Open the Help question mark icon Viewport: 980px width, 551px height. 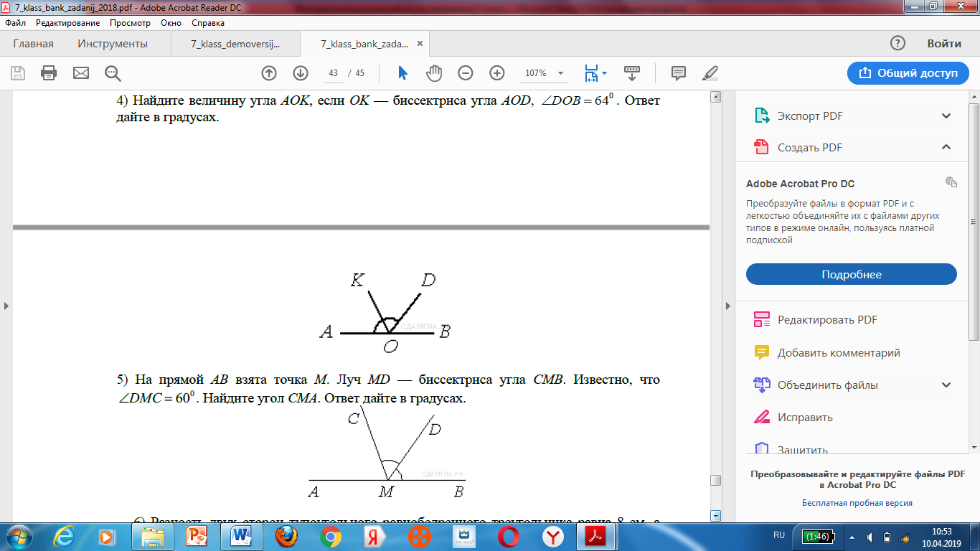coord(897,43)
